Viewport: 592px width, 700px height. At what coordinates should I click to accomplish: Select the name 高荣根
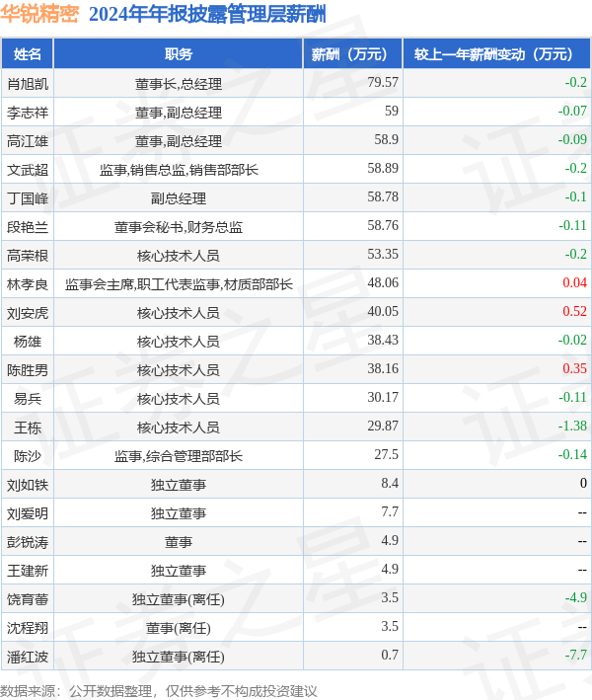28,255
